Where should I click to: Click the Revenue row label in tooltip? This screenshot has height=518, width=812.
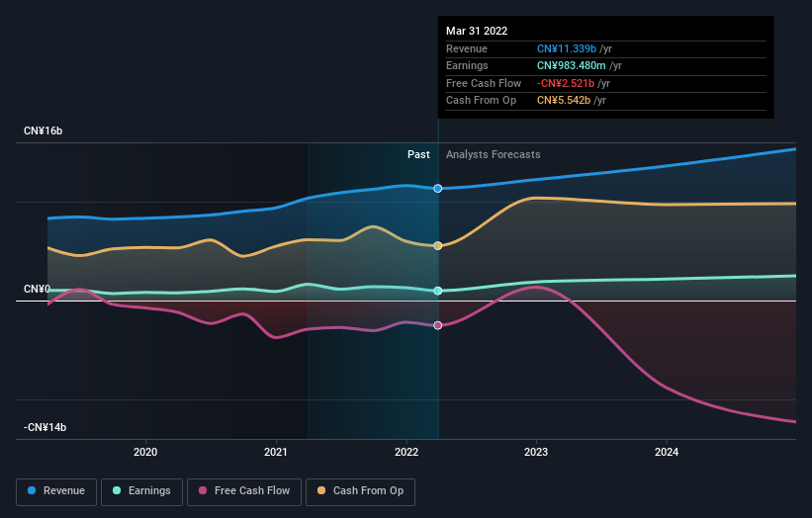pyautogui.click(x=467, y=48)
